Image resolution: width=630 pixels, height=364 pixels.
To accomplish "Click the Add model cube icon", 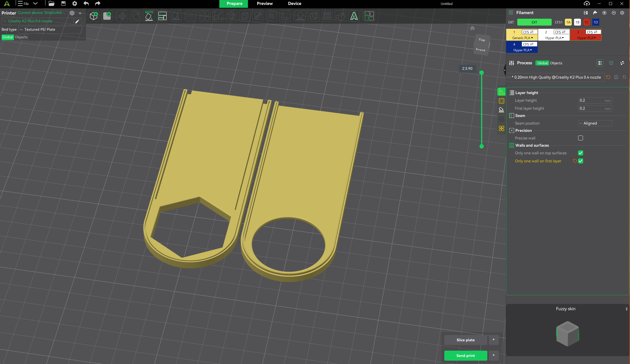I will click(x=94, y=16).
